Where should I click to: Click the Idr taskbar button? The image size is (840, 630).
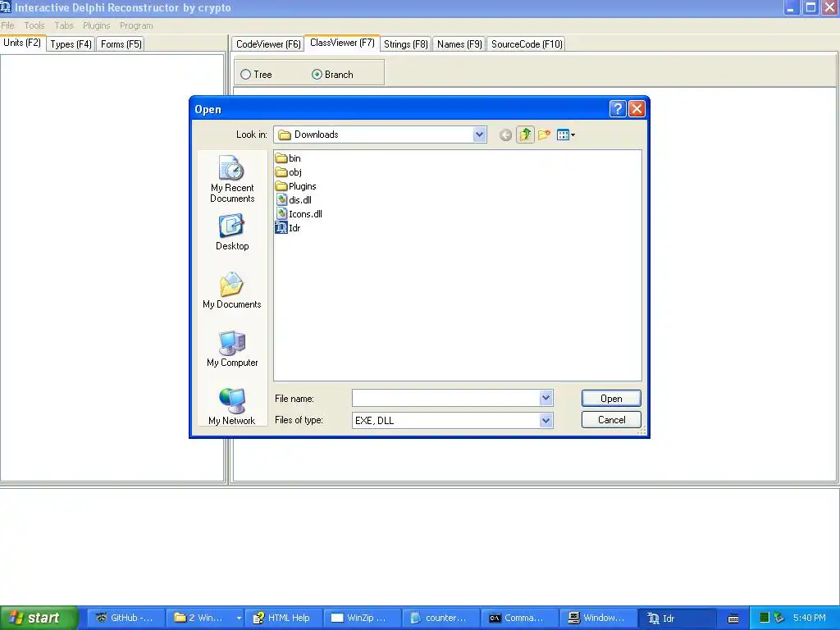(x=677, y=618)
